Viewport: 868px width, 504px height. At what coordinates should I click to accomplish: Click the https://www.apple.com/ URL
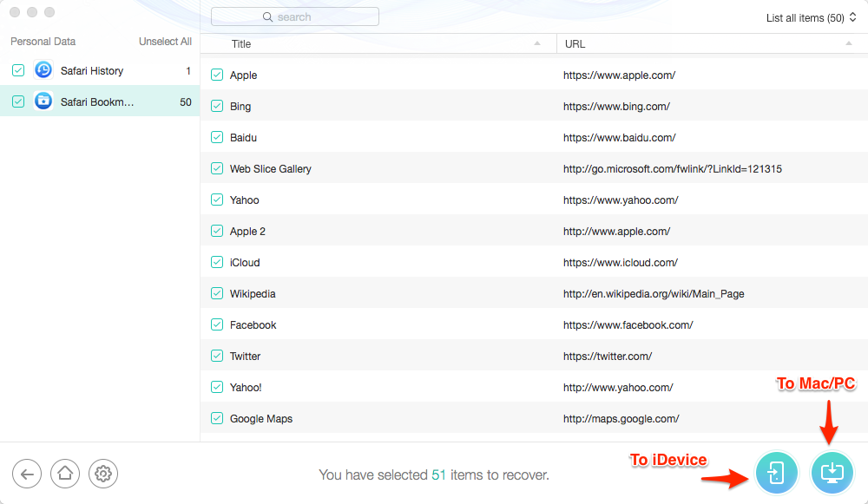(x=620, y=75)
